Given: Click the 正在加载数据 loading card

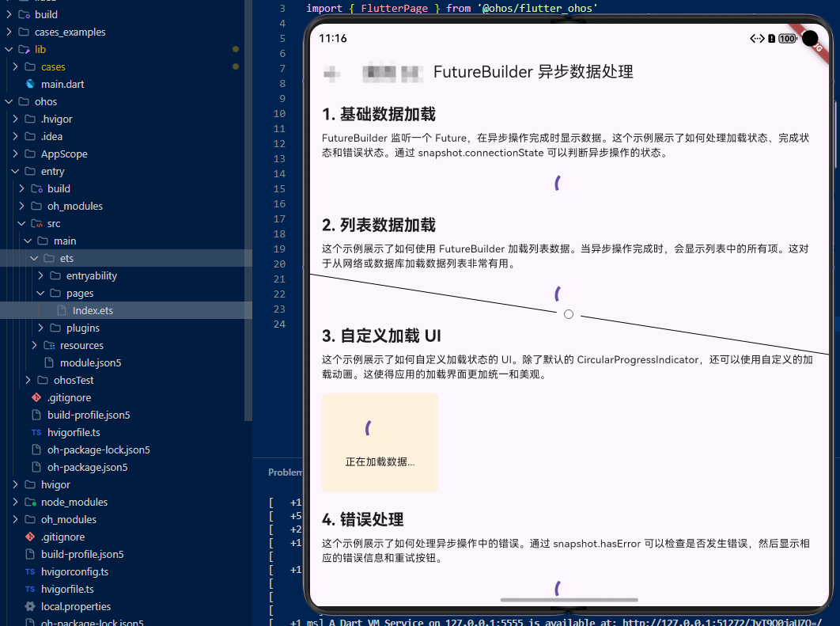Looking at the screenshot, I should [x=380, y=442].
